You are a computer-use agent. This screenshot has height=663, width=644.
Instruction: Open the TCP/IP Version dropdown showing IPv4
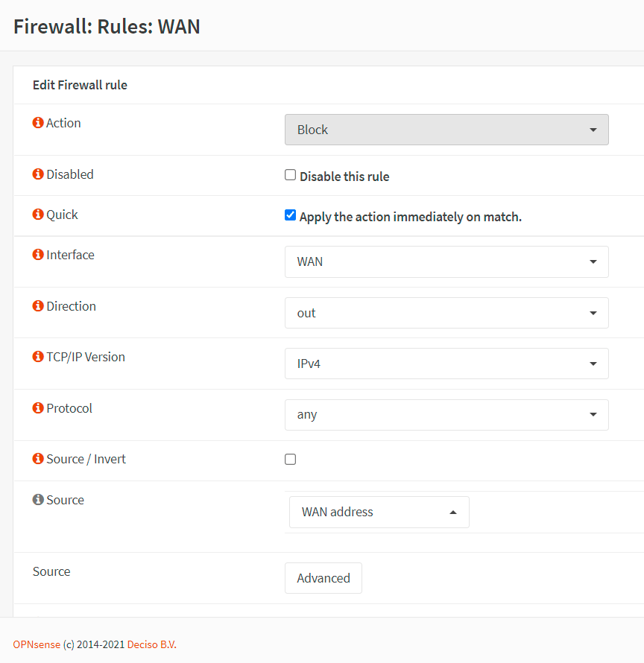[x=446, y=364]
